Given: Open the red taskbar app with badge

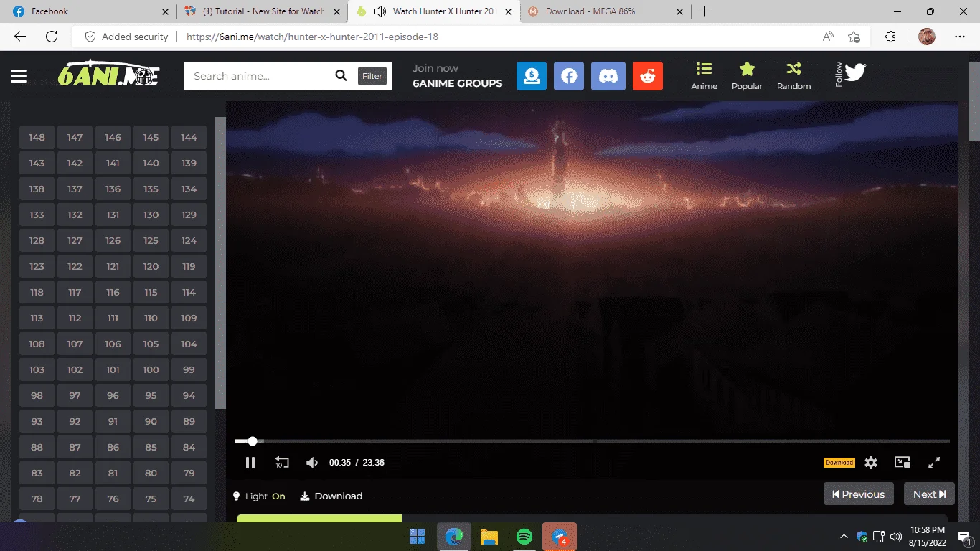Looking at the screenshot, I should (560, 537).
